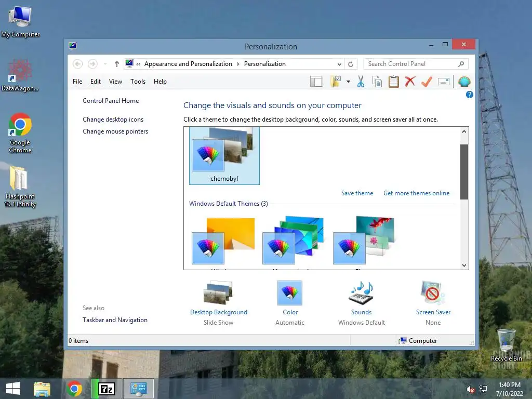
Task: Click Computer in status bar
Action: [x=418, y=341]
